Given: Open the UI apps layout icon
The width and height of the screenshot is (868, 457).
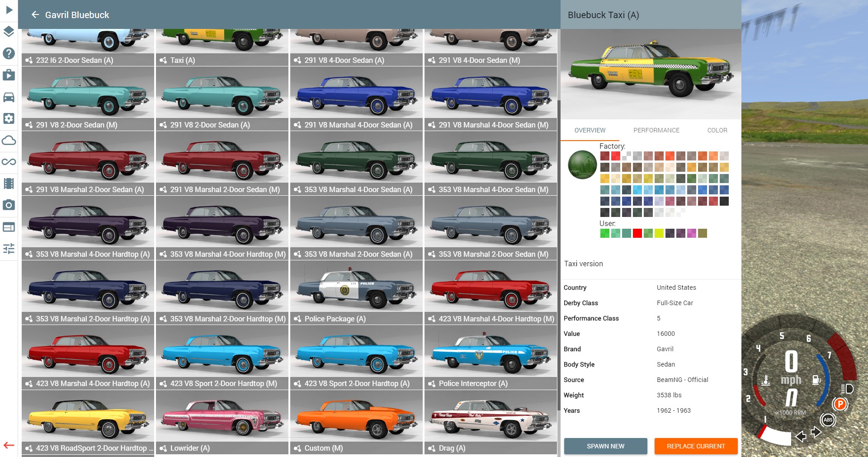Looking at the screenshot, I should tap(9, 227).
